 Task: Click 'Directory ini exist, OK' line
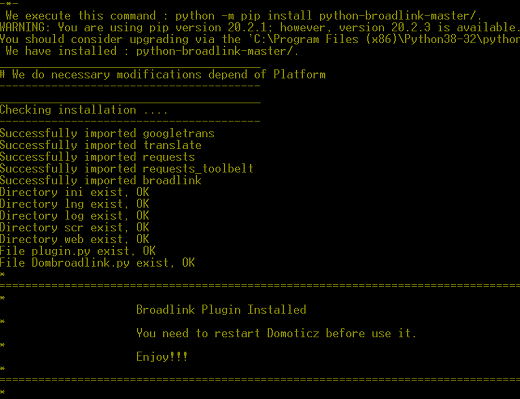(x=75, y=192)
